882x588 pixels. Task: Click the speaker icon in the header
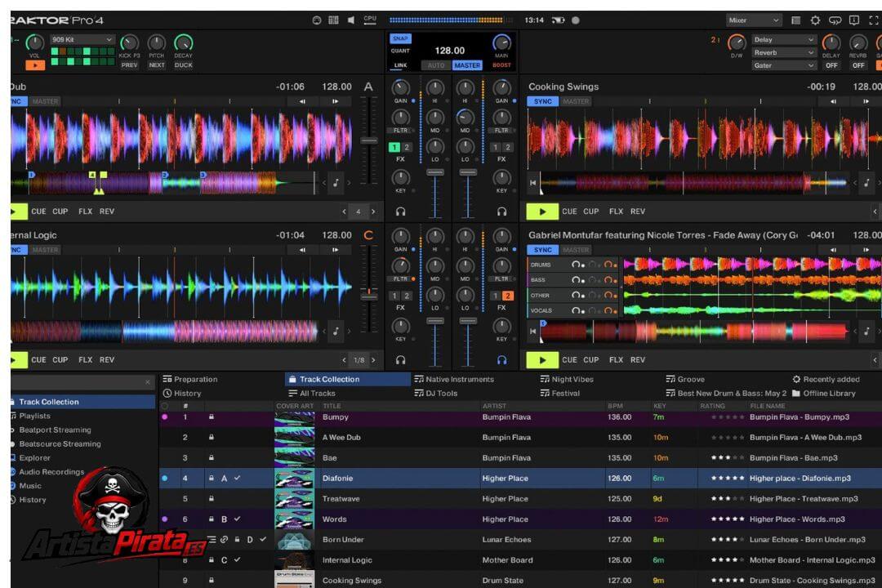pos(351,20)
